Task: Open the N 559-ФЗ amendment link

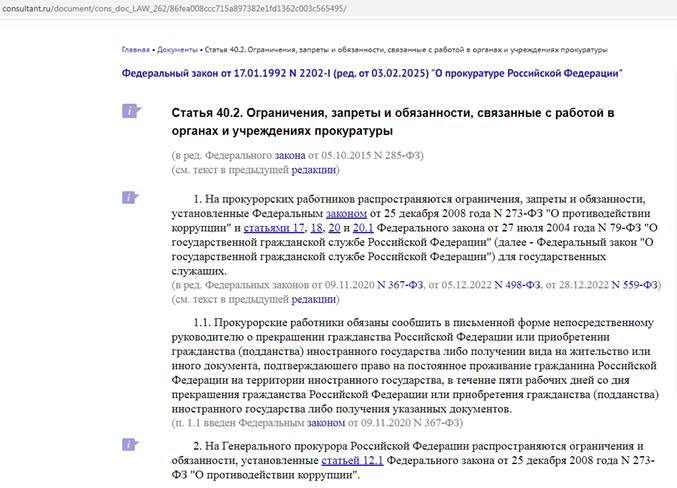Action: [x=634, y=285]
